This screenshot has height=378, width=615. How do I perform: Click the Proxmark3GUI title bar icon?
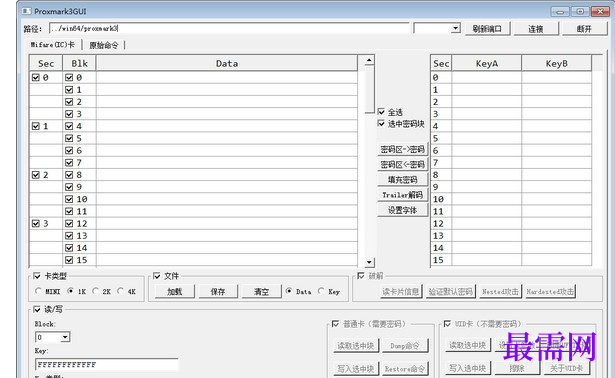click(x=27, y=11)
